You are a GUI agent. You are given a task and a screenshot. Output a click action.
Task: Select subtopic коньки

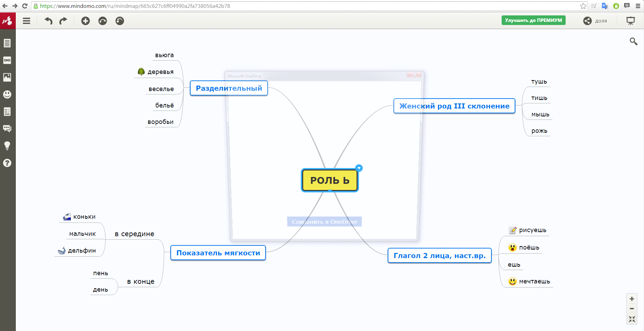point(84,217)
